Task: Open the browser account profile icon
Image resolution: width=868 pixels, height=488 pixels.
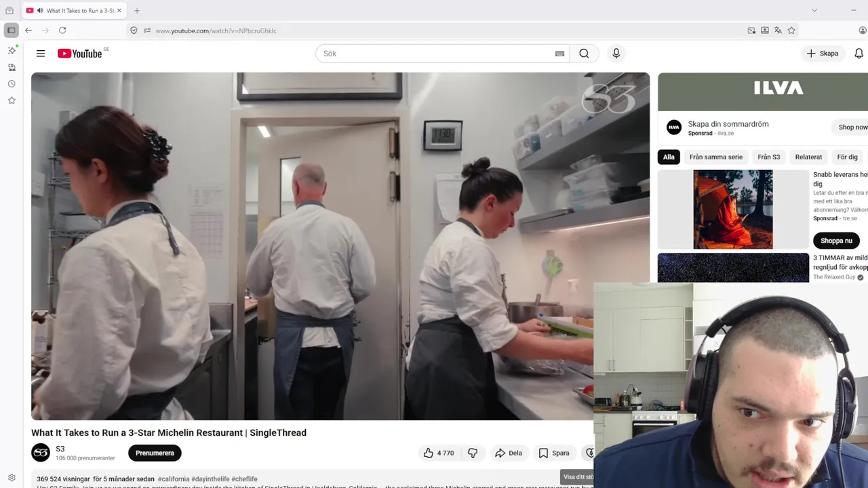Action: [863, 30]
